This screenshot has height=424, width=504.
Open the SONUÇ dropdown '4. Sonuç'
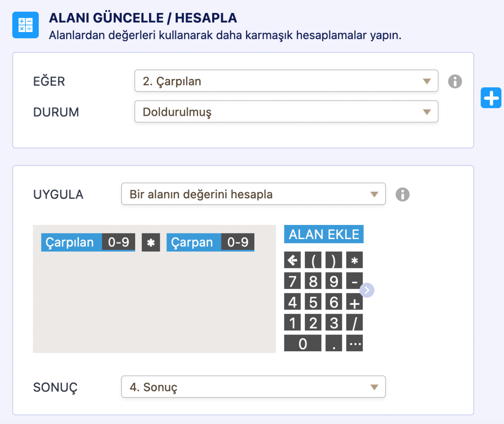(253, 387)
